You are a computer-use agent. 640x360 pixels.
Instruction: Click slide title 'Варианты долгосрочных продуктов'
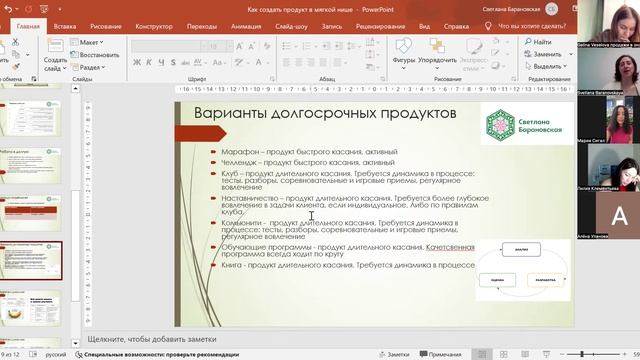pyautogui.click(x=325, y=113)
